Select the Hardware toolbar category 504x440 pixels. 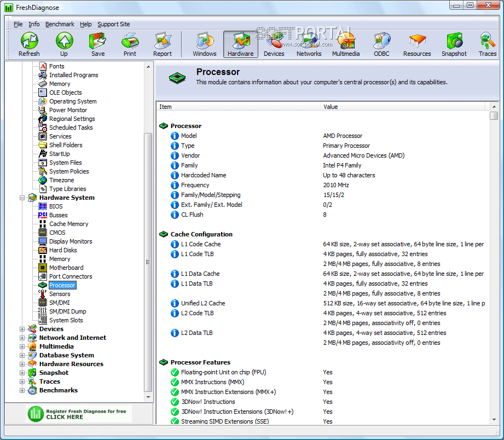pos(241,44)
